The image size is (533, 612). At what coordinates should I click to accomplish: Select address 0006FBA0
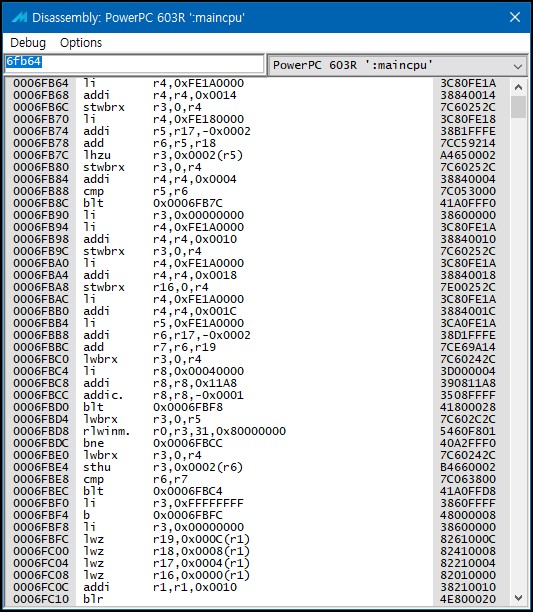tap(41, 263)
